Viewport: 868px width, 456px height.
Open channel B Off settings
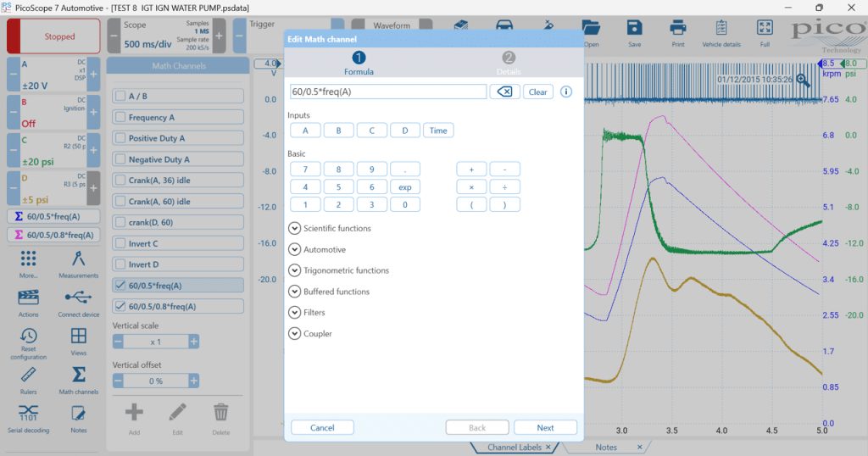click(x=53, y=113)
